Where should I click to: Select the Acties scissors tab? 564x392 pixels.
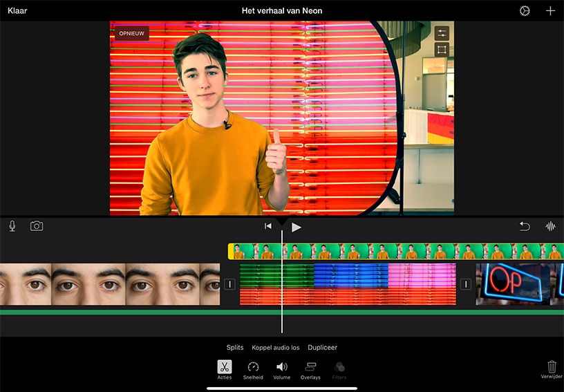pos(225,370)
